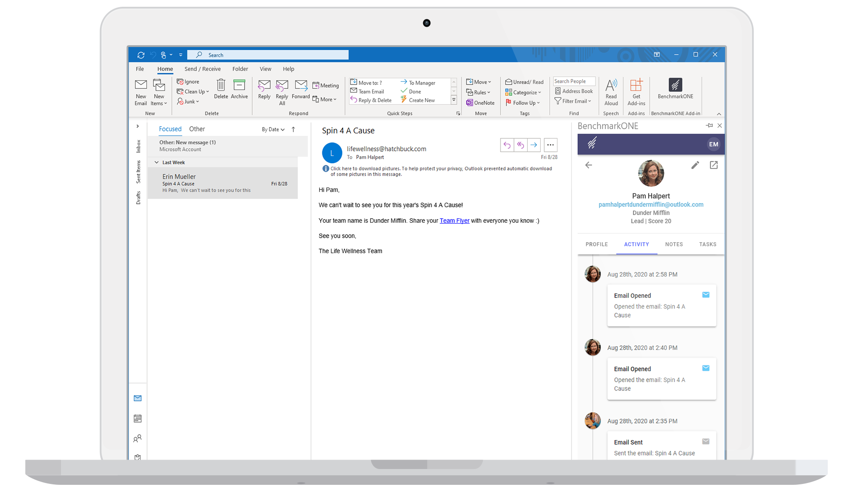Reply with a Meeting
The width and height of the screenshot is (868, 488).
[325, 85]
